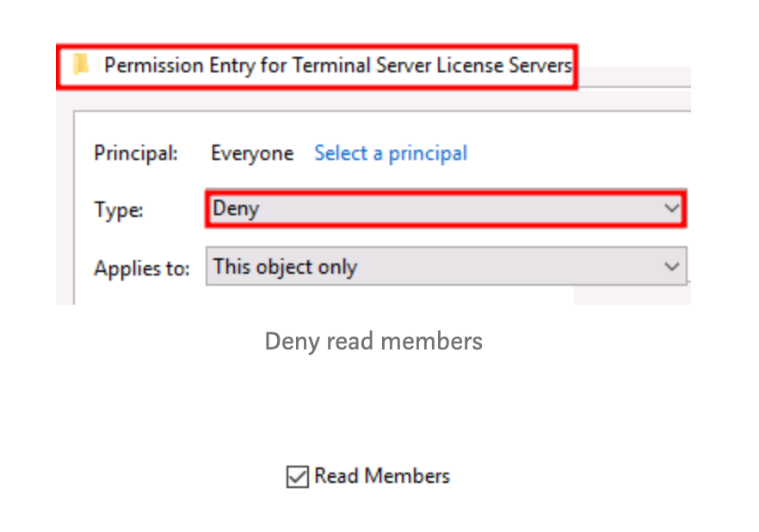This screenshot has width=759, height=532.
Task: Uncheck the Read Members checkbox
Action: point(297,476)
